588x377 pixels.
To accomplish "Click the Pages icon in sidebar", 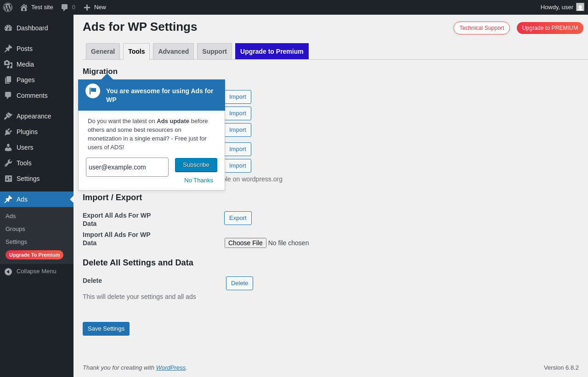I will point(8,80).
